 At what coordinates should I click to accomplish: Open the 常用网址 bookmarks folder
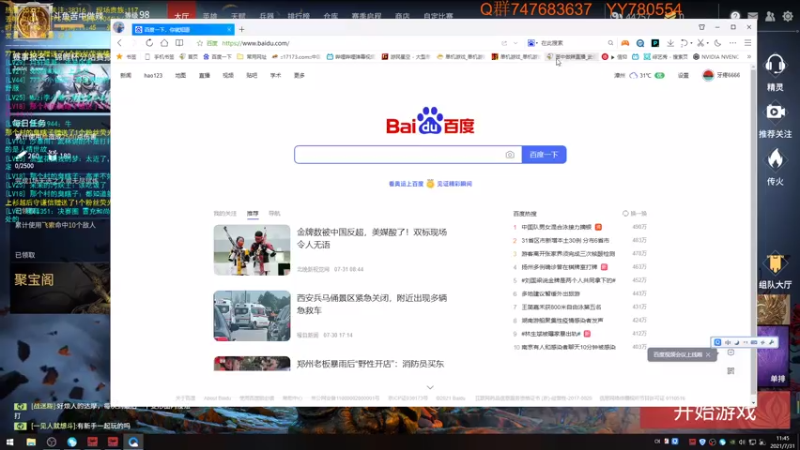[252, 57]
